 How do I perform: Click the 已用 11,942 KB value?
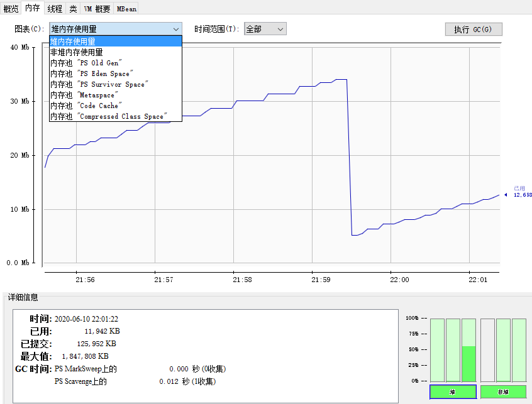102,331
